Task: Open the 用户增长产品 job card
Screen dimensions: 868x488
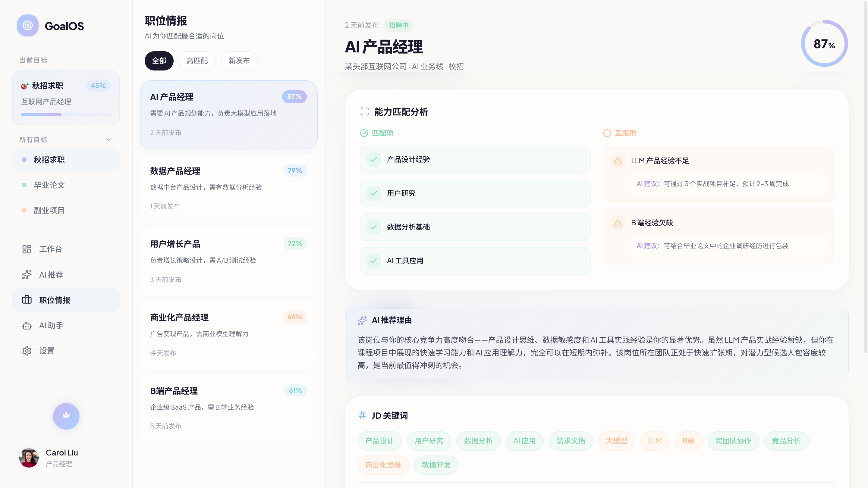Action: tap(229, 262)
